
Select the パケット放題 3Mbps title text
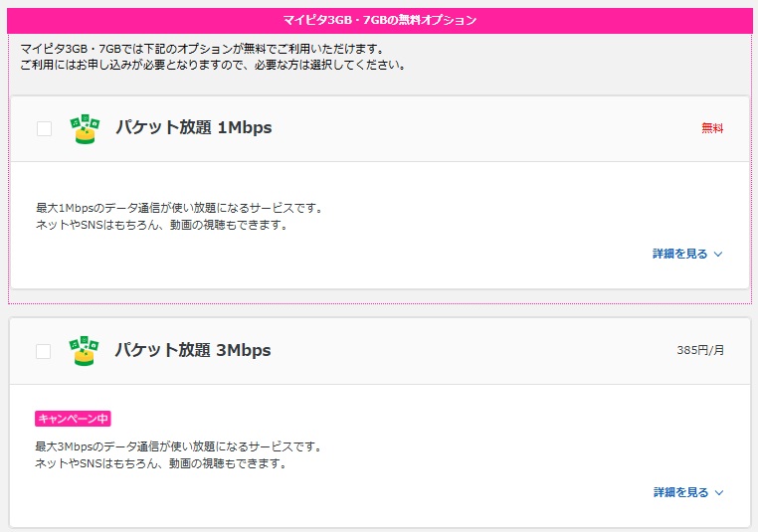[192, 350]
